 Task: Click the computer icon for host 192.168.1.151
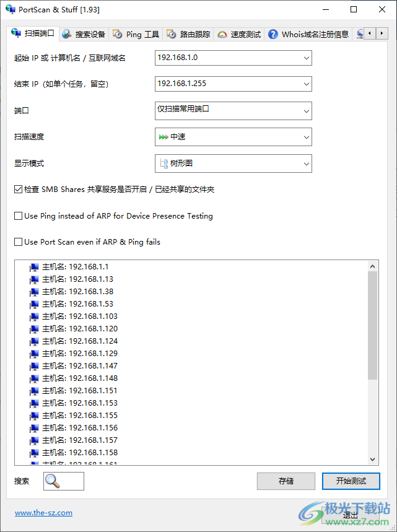[x=34, y=391]
